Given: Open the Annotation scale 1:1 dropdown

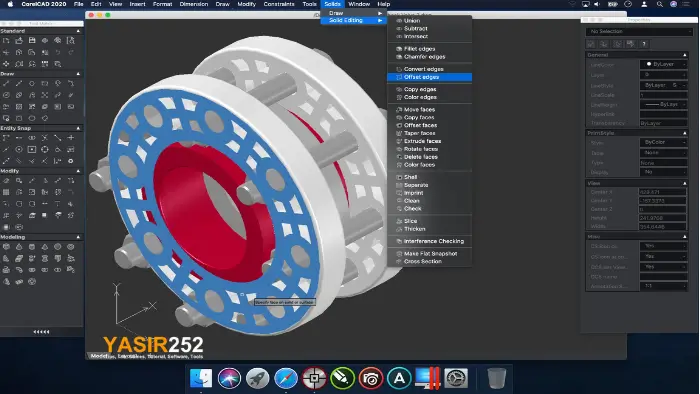Looking at the screenshot, I should pyautogui.click(x=663, y=286).
